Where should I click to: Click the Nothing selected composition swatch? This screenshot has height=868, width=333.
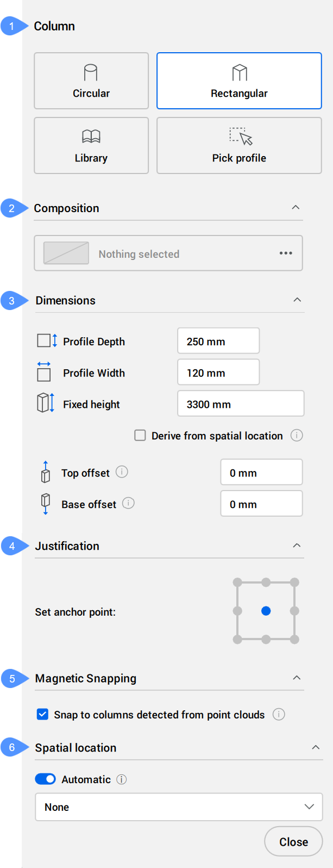pos(66,253)
